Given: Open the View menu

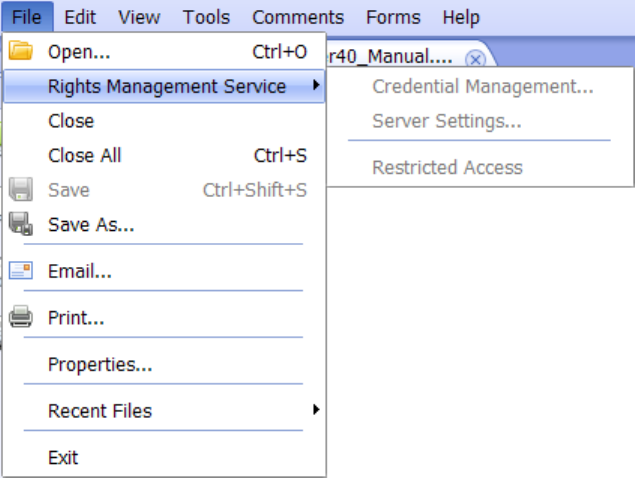Looking at the screenshot, I should [x=139, y=17].
